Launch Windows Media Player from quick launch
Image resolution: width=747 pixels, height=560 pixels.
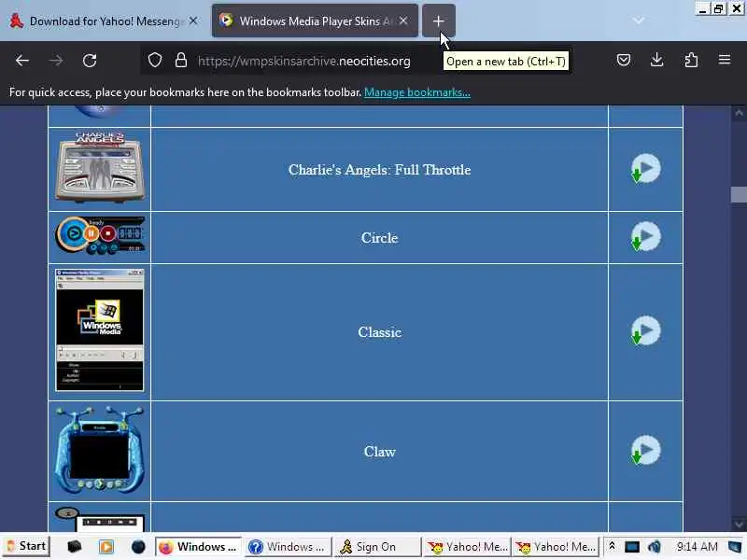tap(106, 547)
